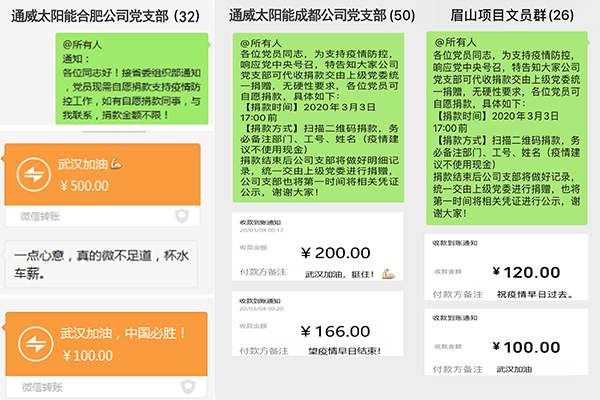Screen dimensions: 600x400
Task: Open the ¥200.00 payment received card
Action: coord(317,246)
